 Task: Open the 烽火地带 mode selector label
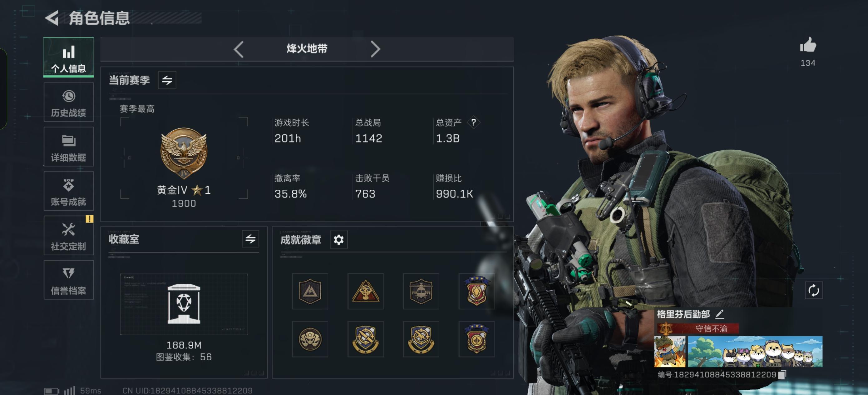307,48
